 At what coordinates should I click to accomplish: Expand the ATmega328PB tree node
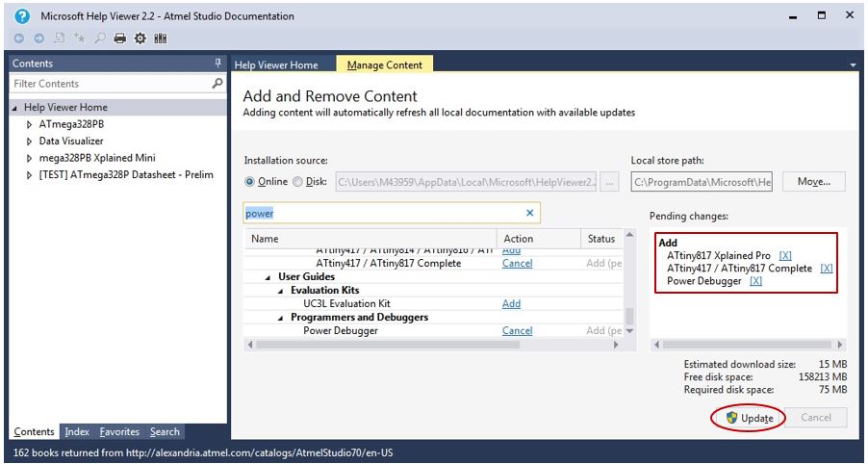click(30, 124)
